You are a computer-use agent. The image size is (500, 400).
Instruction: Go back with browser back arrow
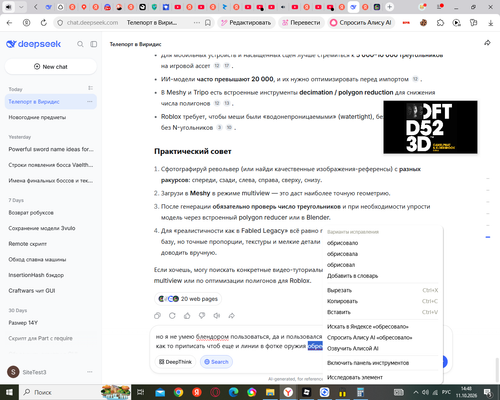[9, 23]
